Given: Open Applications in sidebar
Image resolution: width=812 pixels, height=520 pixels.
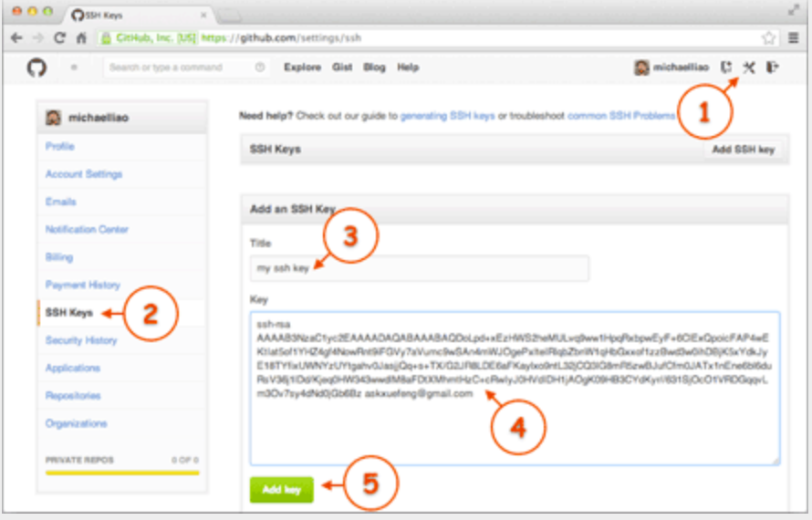Looking at the screenshot, I should [72, 369].
